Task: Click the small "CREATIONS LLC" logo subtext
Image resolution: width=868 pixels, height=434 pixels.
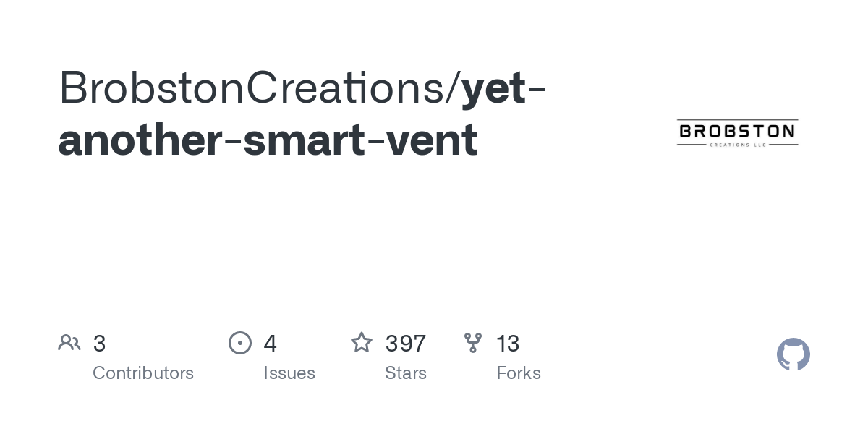Action: coord(737,145)
